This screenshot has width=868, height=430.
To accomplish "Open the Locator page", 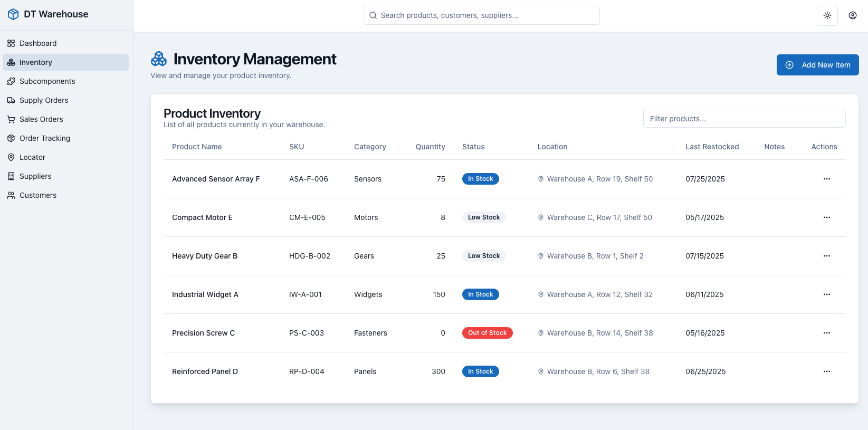I will pyautogui.click(x=66, y=157).
